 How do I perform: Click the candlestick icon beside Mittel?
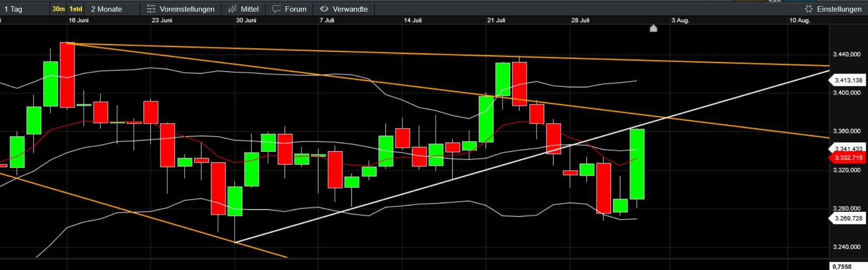click(x=233, y=9)
